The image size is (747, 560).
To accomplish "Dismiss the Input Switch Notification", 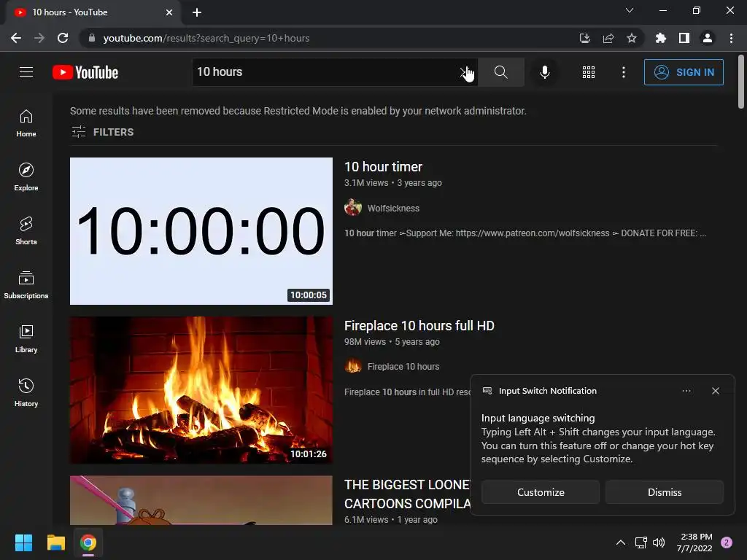I will (x=664, y=492).
